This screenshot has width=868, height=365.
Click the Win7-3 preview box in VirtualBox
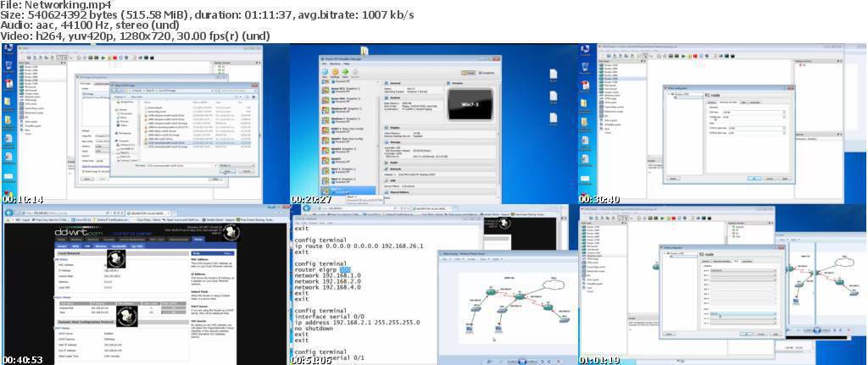(x=470, y=104)
